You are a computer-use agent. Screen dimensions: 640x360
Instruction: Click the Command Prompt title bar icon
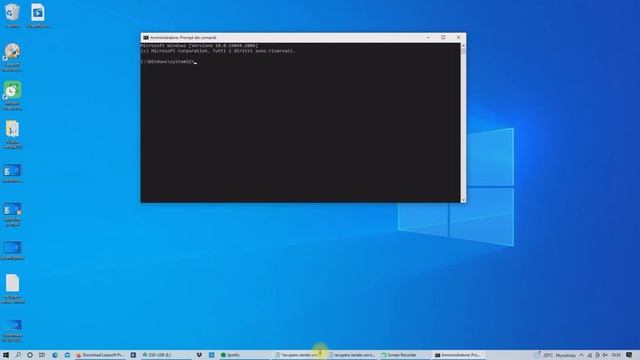pos(146,38)
